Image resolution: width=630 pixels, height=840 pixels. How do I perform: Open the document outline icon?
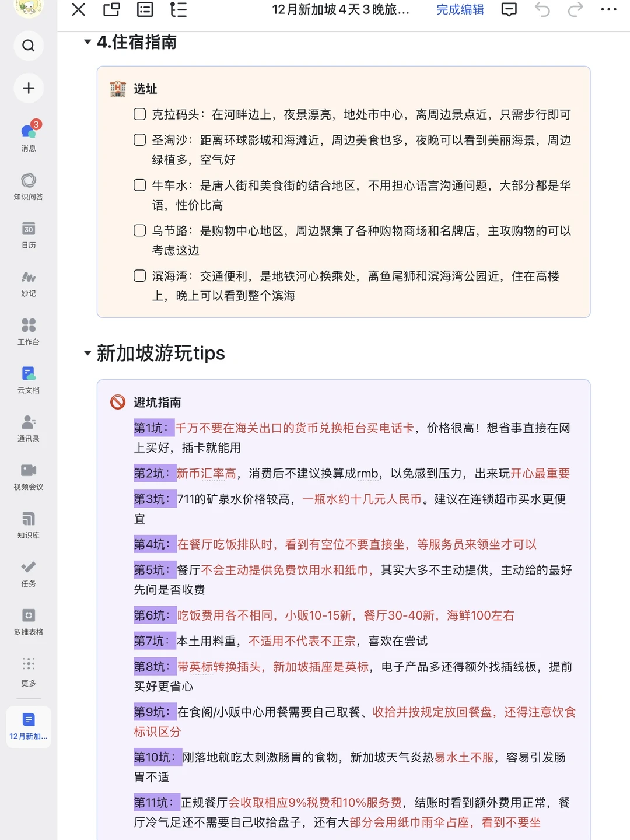179,10
